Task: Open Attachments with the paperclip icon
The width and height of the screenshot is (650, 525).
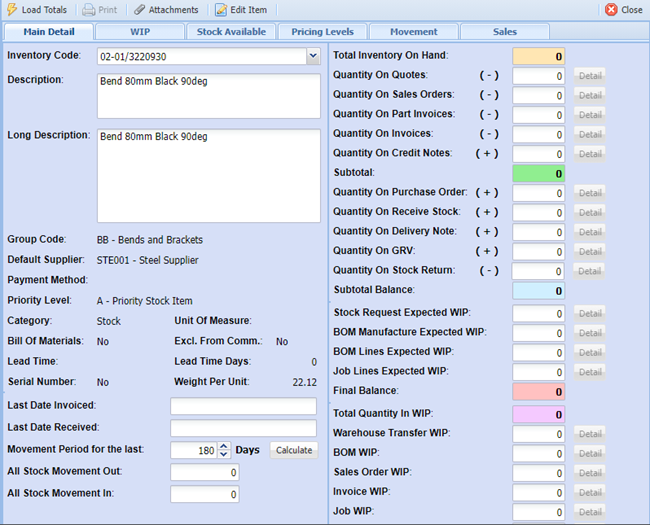Action: pos(139,10)
